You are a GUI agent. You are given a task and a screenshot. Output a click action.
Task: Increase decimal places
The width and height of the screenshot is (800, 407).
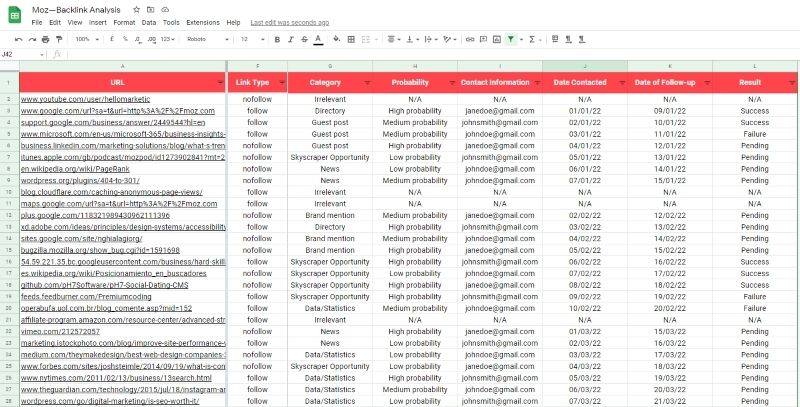152,39
